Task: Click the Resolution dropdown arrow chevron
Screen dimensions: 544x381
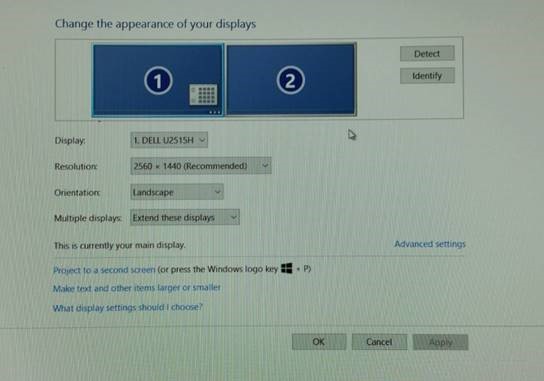Action: [265, 166]
